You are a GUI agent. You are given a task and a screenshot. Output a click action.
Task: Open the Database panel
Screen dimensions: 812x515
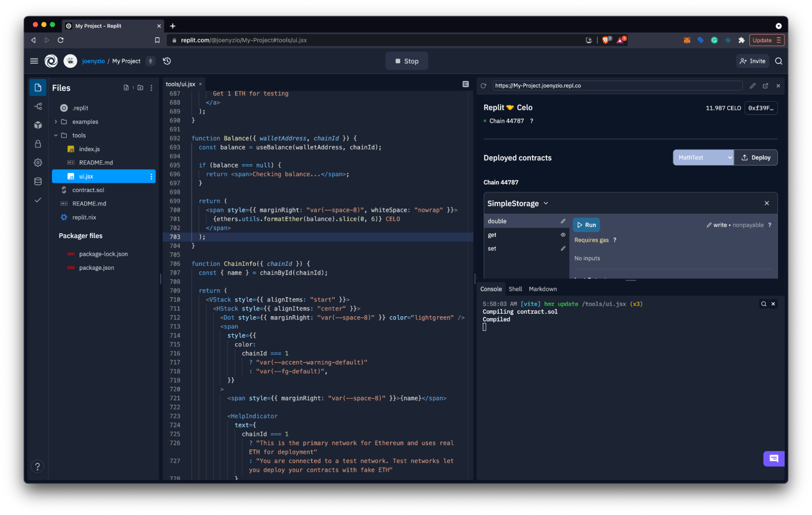click(38, 181)
